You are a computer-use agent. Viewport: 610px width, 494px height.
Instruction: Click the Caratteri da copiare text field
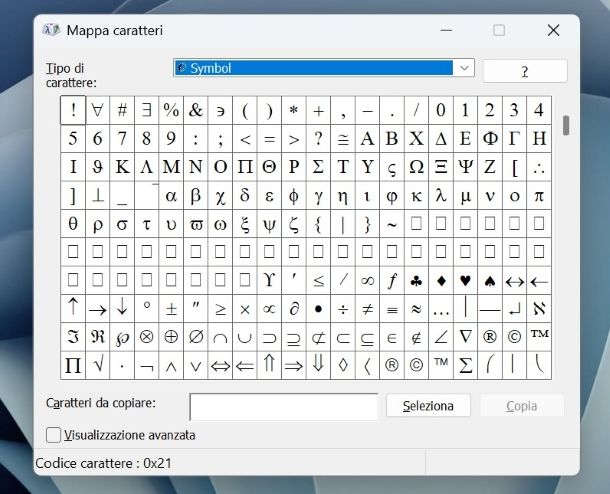[284, 406]
